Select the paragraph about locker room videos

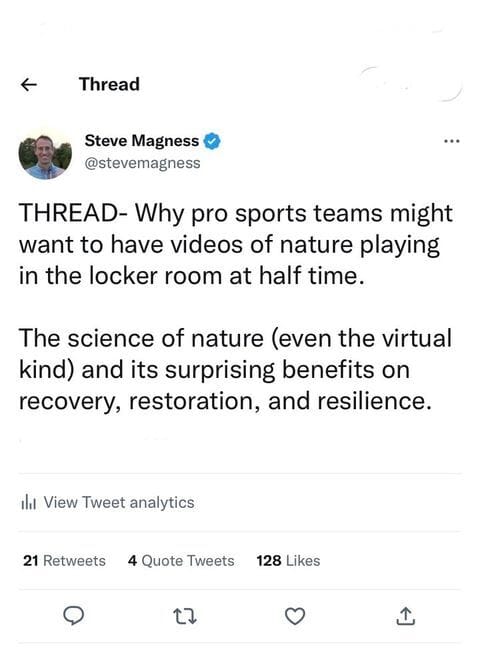pyautogui.click(x=236, y=244)
